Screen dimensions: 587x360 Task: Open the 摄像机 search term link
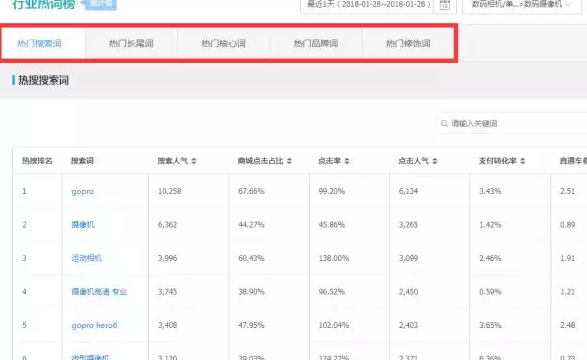[83, 225]
